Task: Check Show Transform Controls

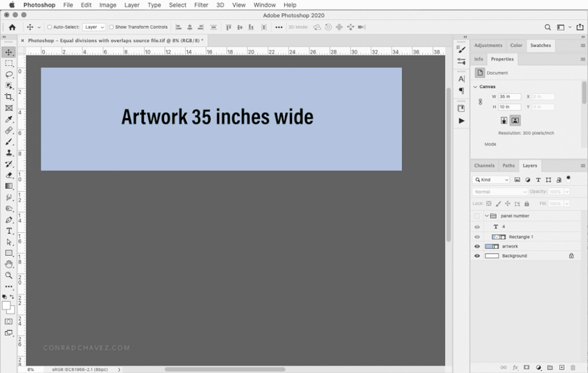Action: 111,27
